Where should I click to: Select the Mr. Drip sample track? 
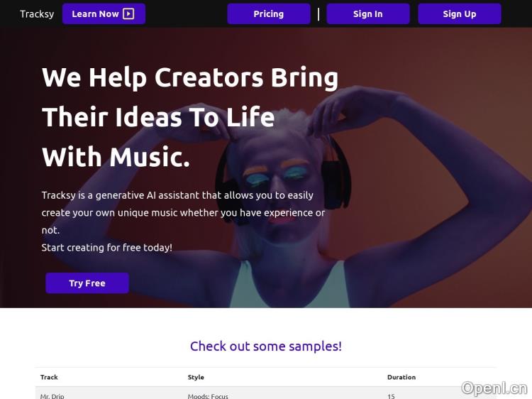pyautogui.click(x=52, y=396)
